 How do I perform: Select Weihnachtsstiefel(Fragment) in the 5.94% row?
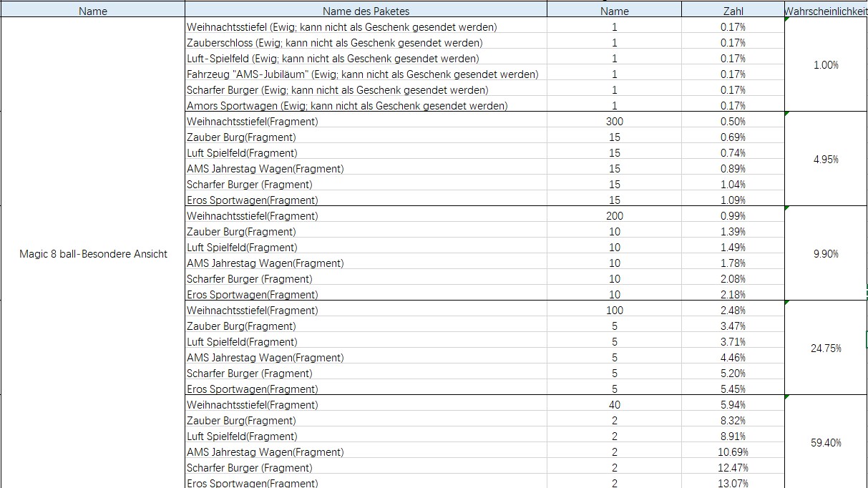coord(366,404)
